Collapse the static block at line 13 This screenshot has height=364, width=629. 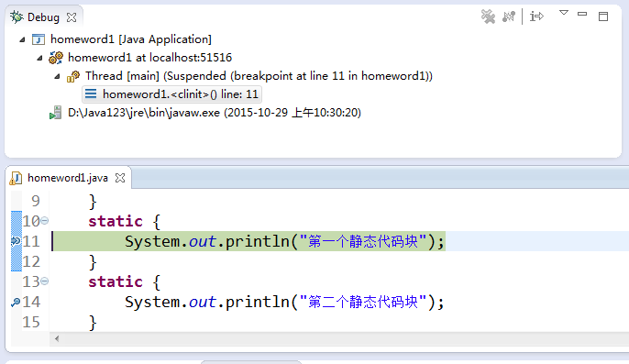tap(45, 281)
